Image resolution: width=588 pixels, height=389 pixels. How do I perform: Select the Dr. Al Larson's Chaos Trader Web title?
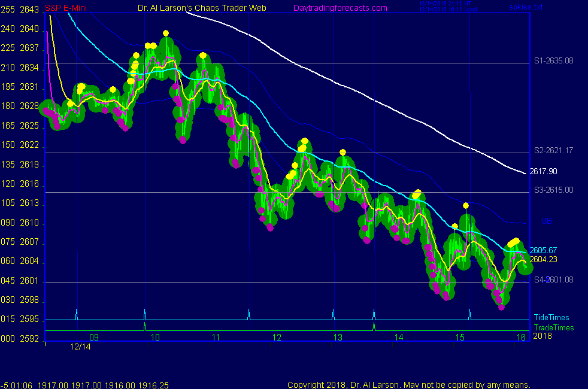coord(202,8)
